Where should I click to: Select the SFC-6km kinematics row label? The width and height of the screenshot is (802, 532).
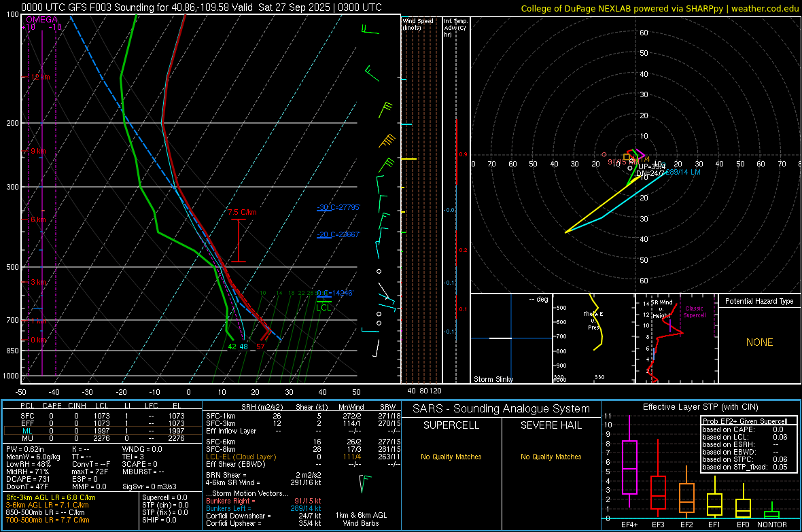click(220, 442)
